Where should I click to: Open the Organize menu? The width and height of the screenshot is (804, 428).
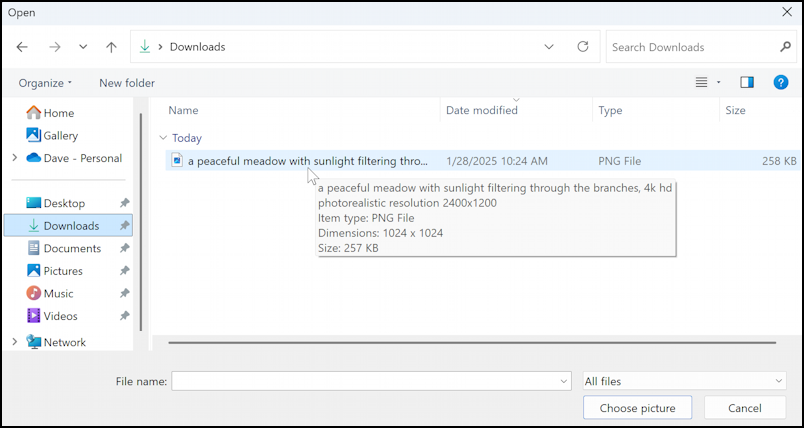(x=45, y=83)
